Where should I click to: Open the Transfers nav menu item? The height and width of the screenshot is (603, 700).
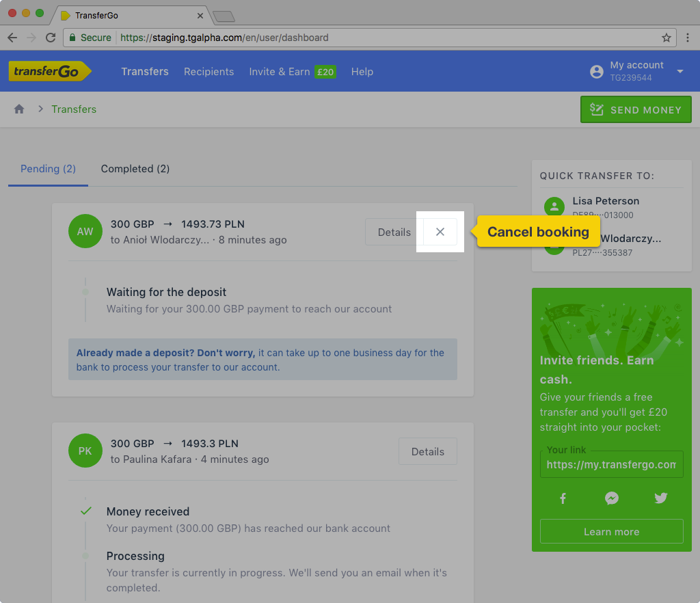pyautogui.click(x=145, y=71)
